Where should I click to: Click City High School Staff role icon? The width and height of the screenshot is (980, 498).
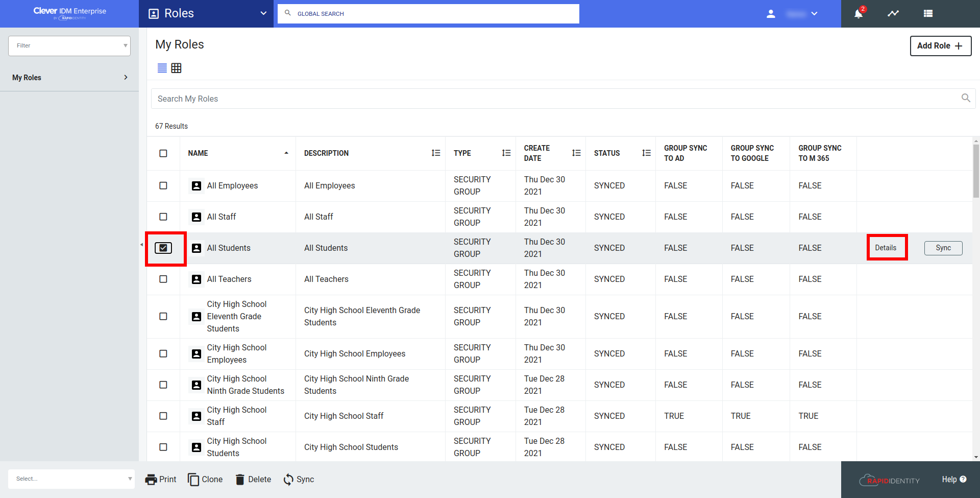click(197, 416)
